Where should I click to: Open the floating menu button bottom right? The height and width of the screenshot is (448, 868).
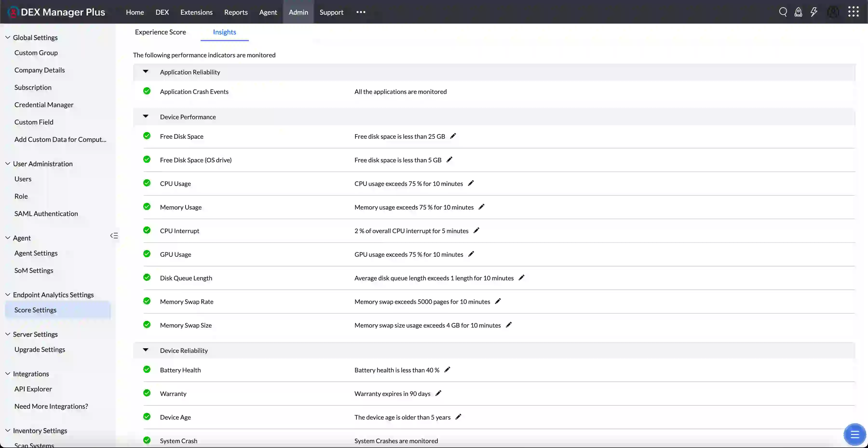coord(855,435)
